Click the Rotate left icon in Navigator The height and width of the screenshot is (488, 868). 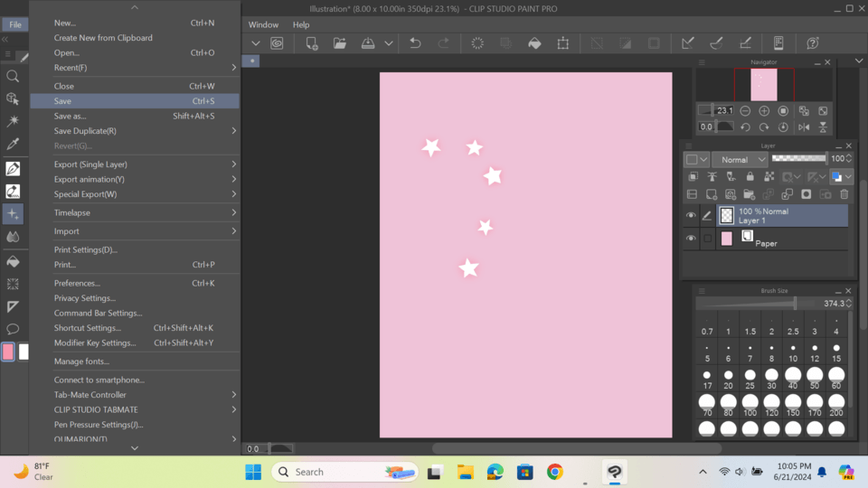click(x=745, y=127)
